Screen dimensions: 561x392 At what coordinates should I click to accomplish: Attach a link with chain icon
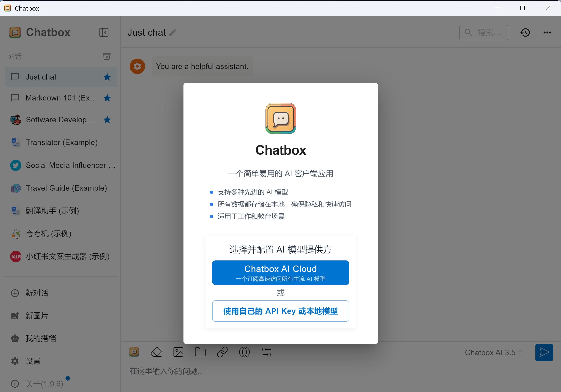tap(222, 352)
